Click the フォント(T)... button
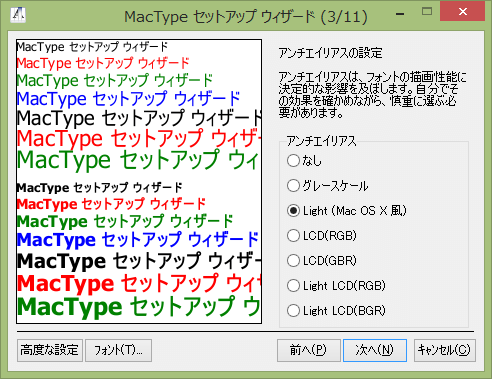492x379 pixels. pyautogui.click(x=118, y=350)
